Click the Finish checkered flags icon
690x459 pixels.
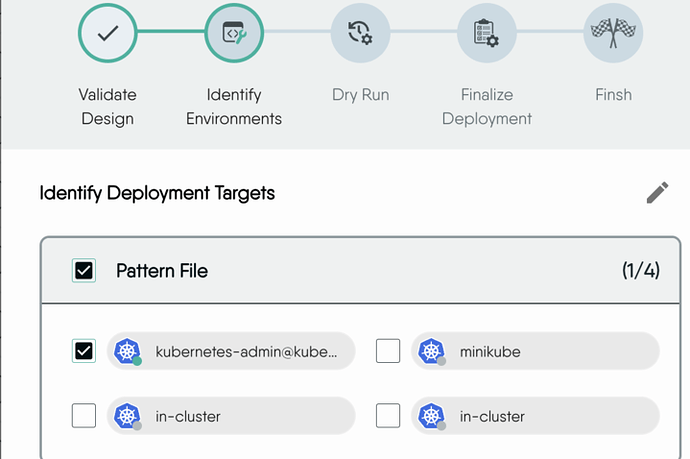[x=613, y=33]
